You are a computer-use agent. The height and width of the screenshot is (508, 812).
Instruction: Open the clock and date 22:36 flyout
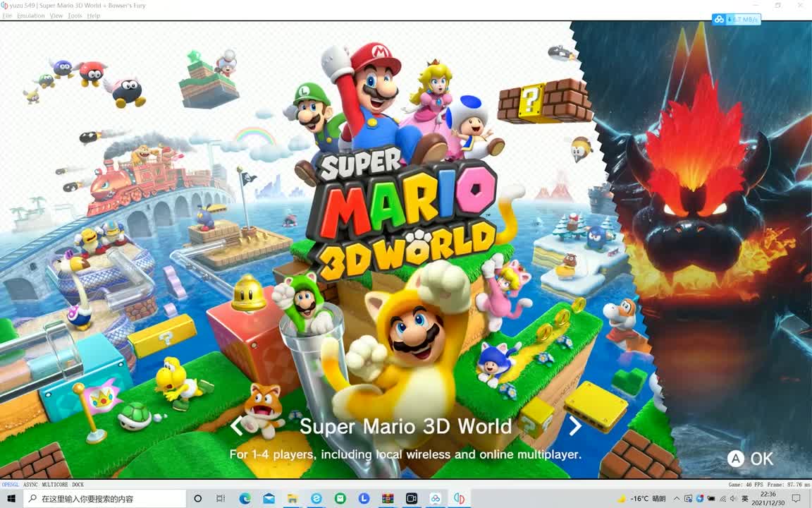point(768,498)
